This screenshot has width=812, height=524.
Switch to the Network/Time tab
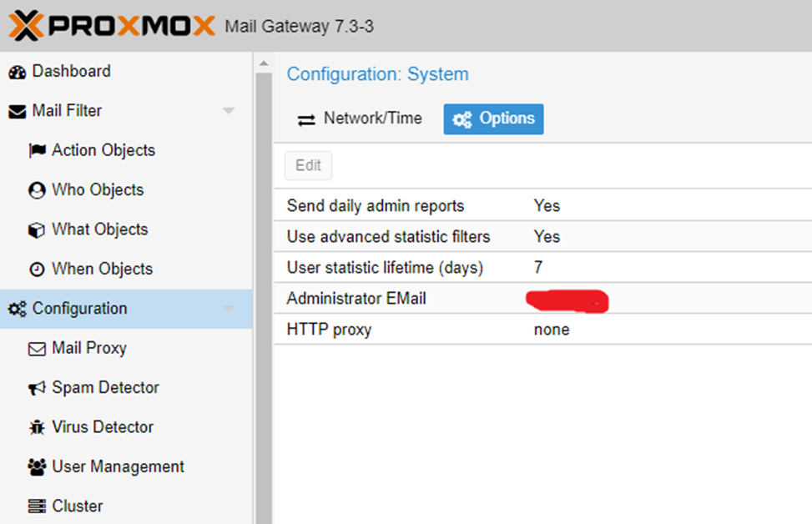(x=360, y=119)
